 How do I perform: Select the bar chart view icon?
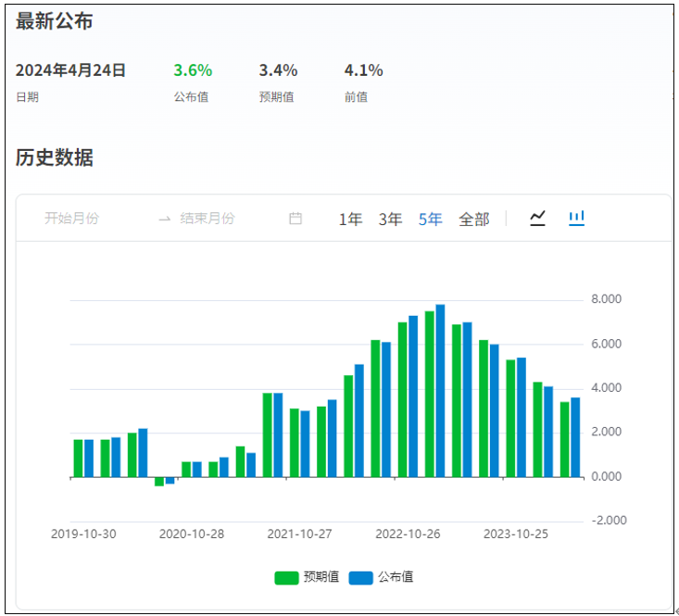click(x=577, y=219)
